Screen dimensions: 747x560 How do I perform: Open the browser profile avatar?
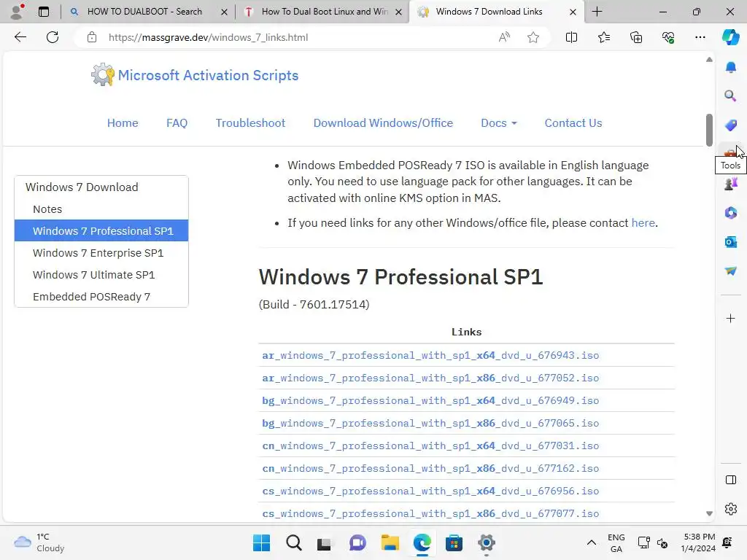18,12
